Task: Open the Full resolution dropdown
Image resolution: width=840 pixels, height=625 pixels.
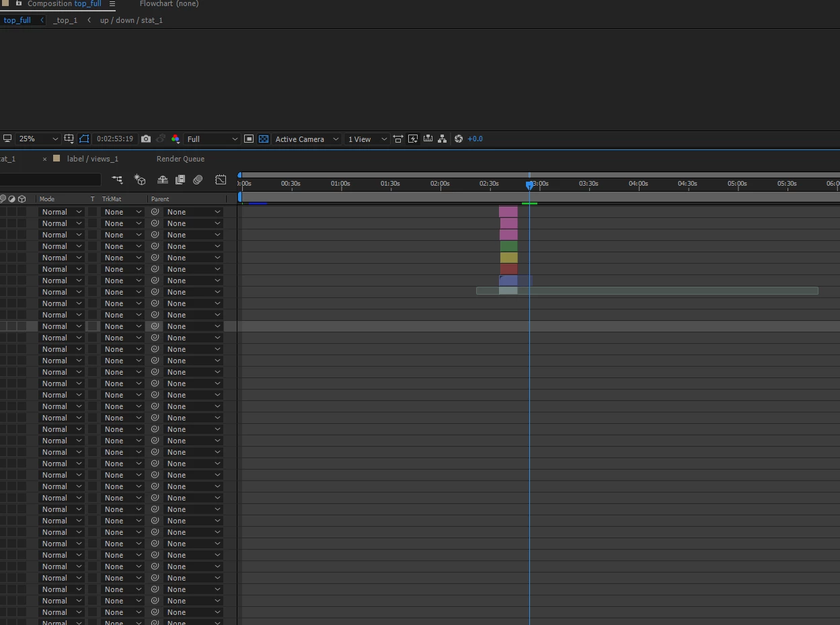Action: [212, 139]
